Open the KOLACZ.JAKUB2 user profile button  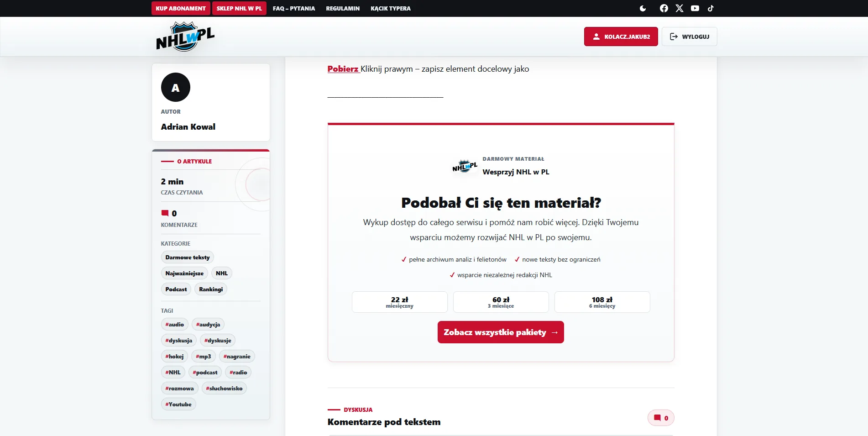point(621,37)
